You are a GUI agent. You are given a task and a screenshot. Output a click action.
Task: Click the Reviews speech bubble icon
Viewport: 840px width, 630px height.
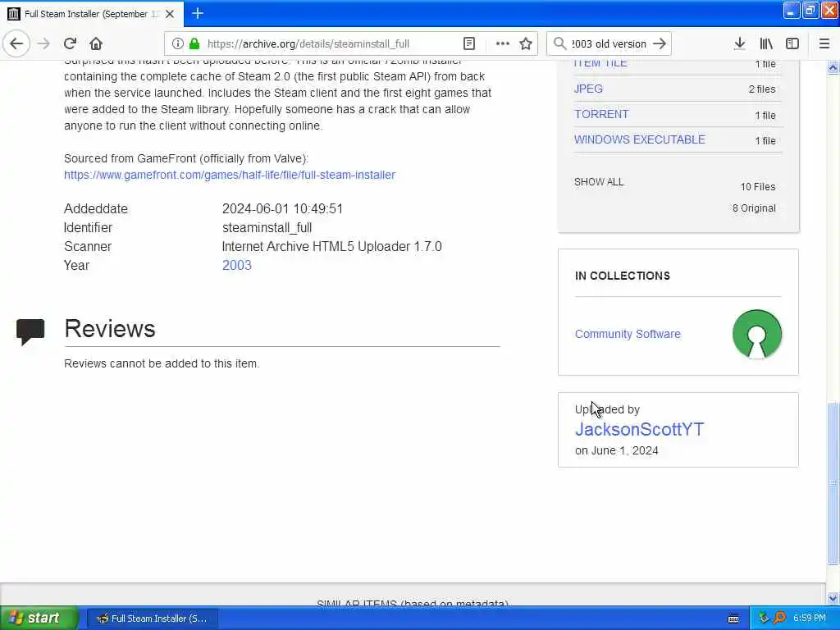(30, 331)
